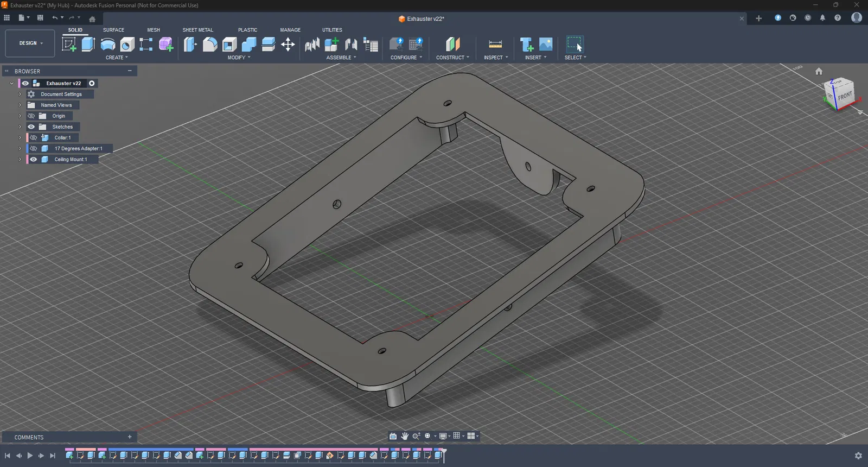Select the Create Sketch tool
Screen dimensions: 868x467
click(69, 44)
